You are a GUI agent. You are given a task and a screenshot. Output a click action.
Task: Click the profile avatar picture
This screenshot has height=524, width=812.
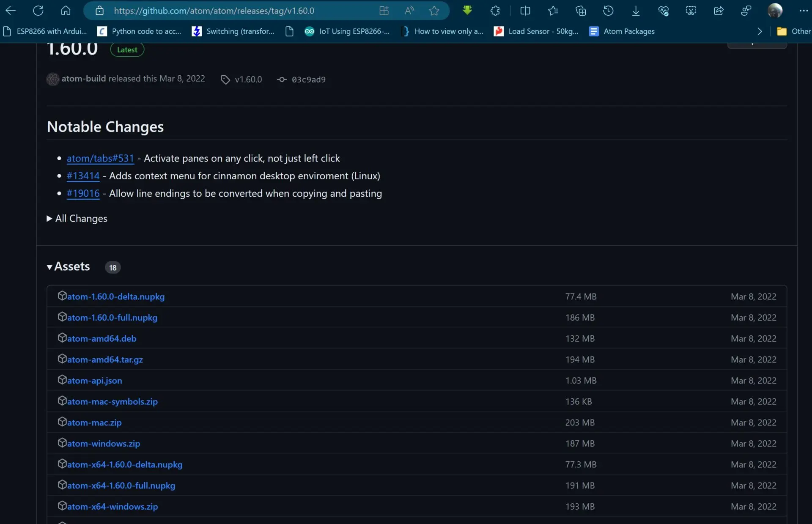775,11
